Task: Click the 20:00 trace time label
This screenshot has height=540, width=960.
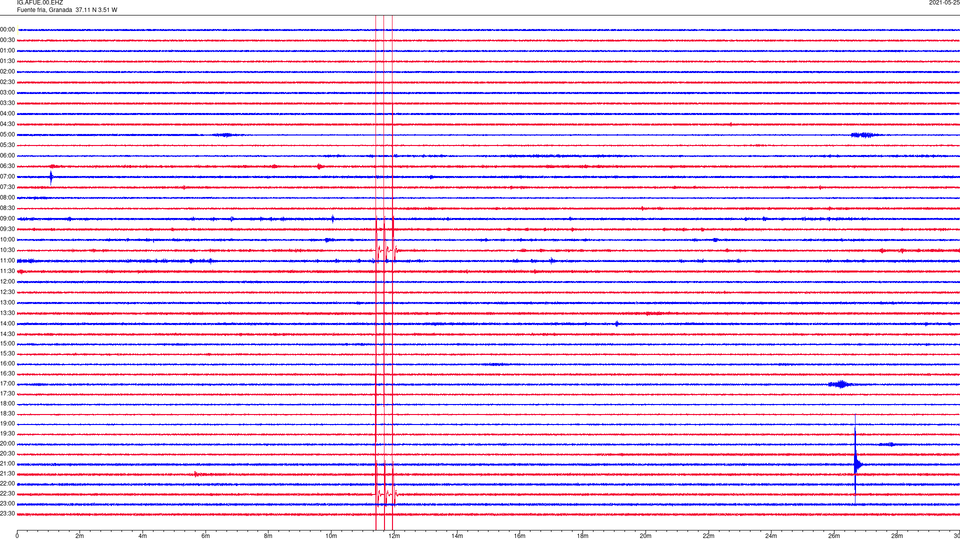Action: tap(7, 444)
